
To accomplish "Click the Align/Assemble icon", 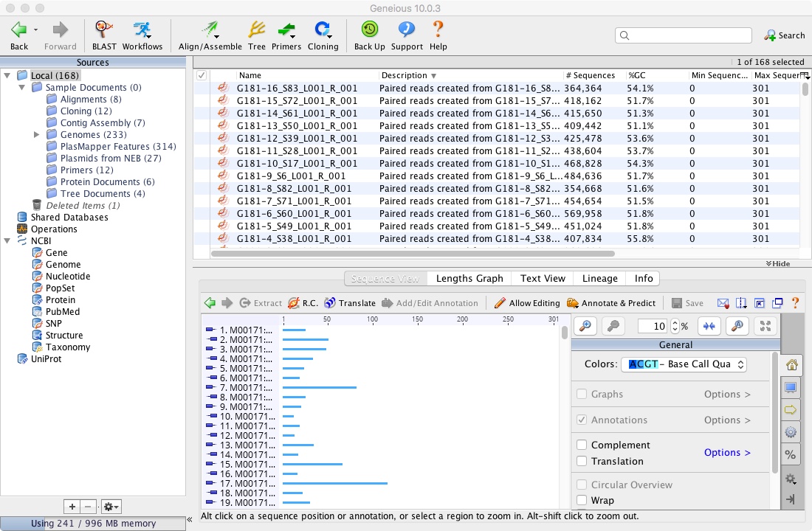I will (x=210, y=30).
